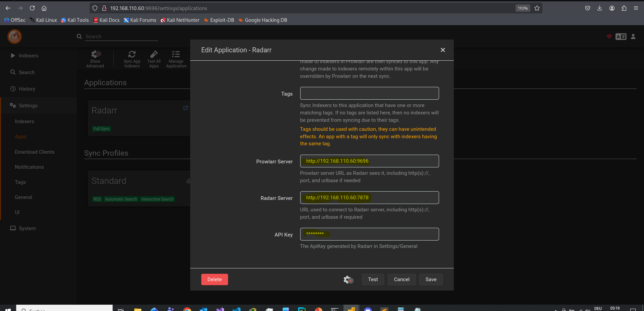644x311 pixels.
Task: Bookmark this page with the star icon
Action: 537,8
